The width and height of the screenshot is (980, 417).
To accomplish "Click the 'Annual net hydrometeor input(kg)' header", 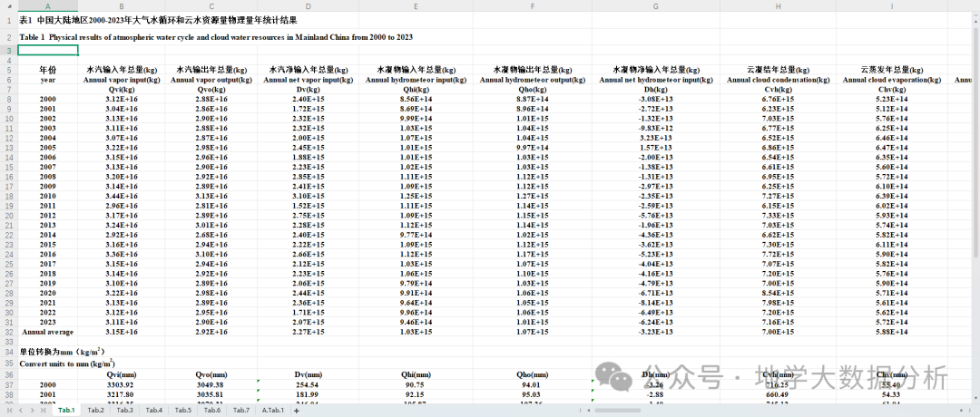I will point(656,80).
